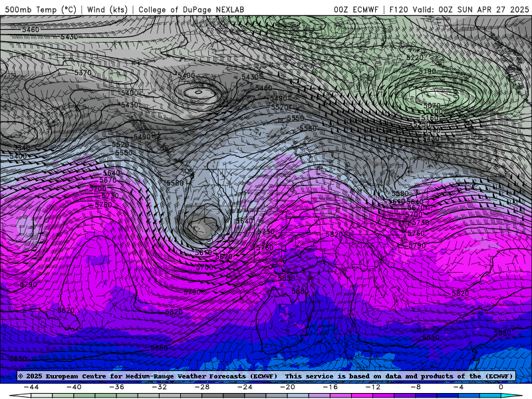Select the "College of DuPage NEXLAB" text
The image size is (532, 399).
tap(191, 9)
